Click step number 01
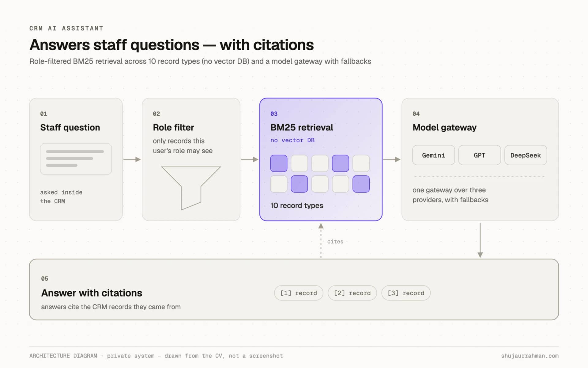This screenshot has height=368, width=588. pos(44,114)
